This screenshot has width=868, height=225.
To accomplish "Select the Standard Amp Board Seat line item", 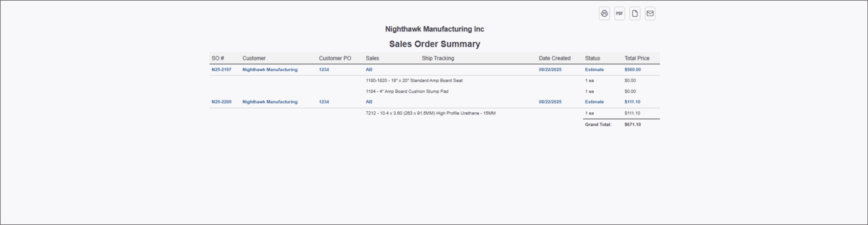I will [x=414, y=81].
